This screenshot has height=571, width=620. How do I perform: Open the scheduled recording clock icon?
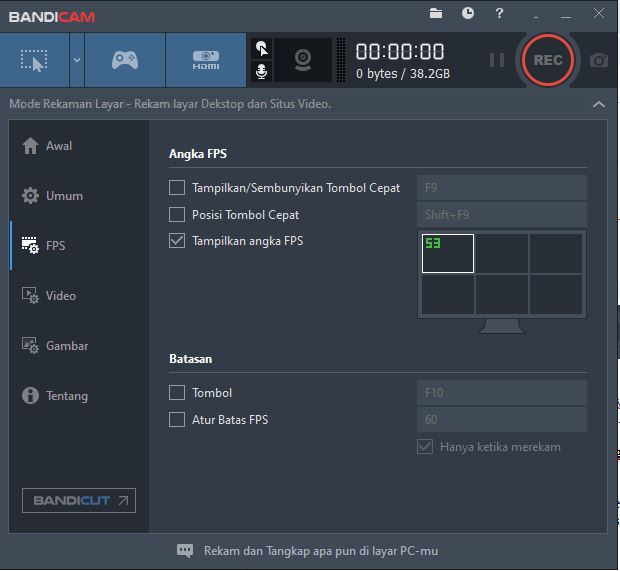[468, 13]
